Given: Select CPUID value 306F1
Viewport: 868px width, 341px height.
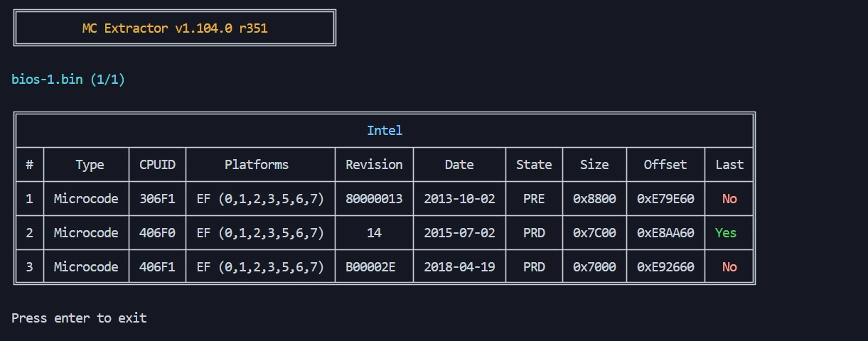Looking at the screenshot, I should [157, 199].
